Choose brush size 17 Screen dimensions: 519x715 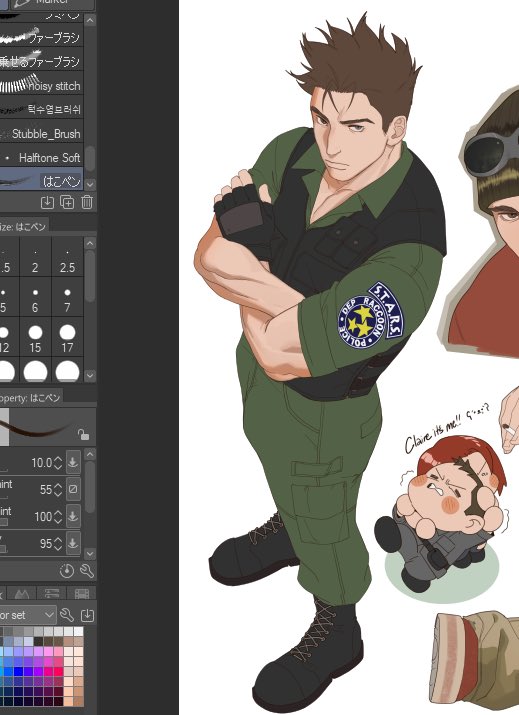click(x=67, y=337)
